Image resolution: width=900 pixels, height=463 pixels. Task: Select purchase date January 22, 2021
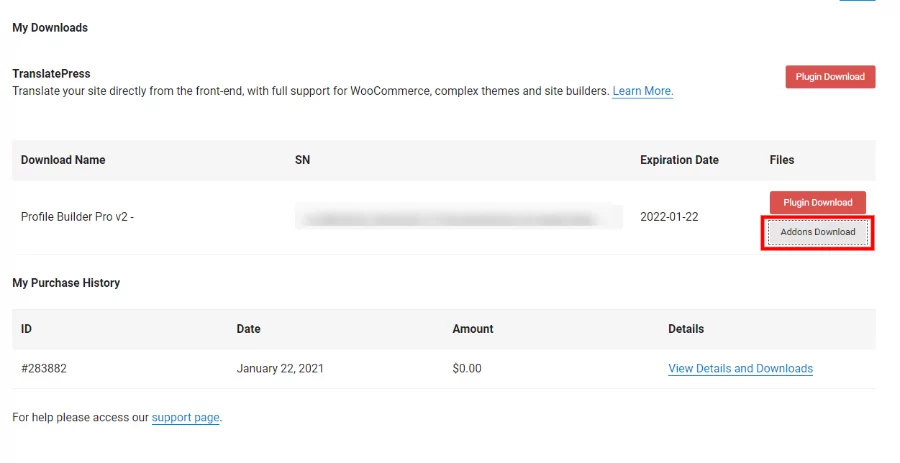(x=280, y=368)
